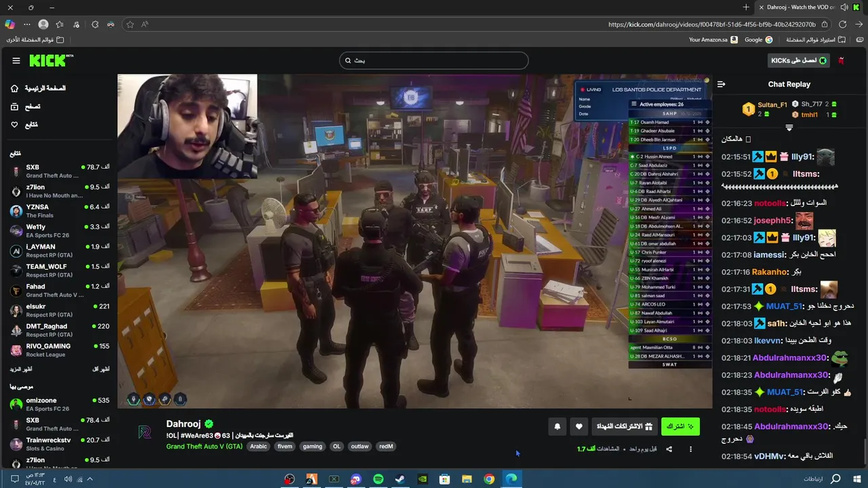Viewport: 868px width, 488px height.
Task: Open the following sidebar link
Action: (24, 125)
